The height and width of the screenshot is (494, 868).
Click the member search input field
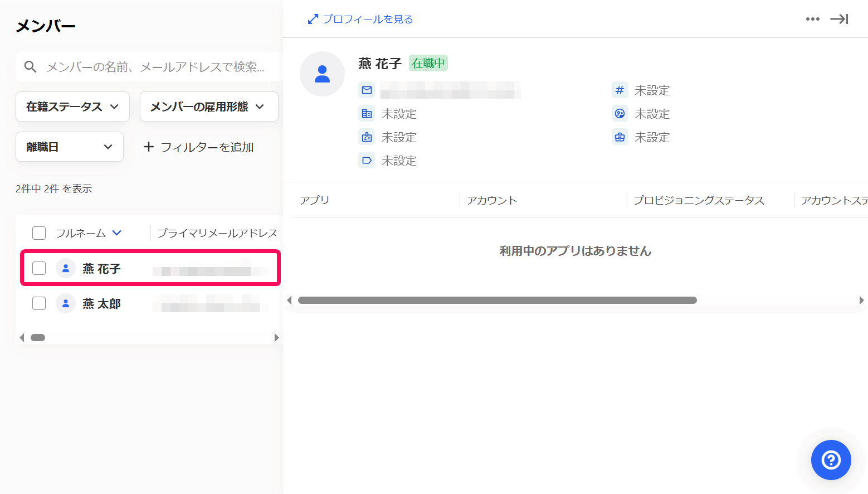pos(148,67)
